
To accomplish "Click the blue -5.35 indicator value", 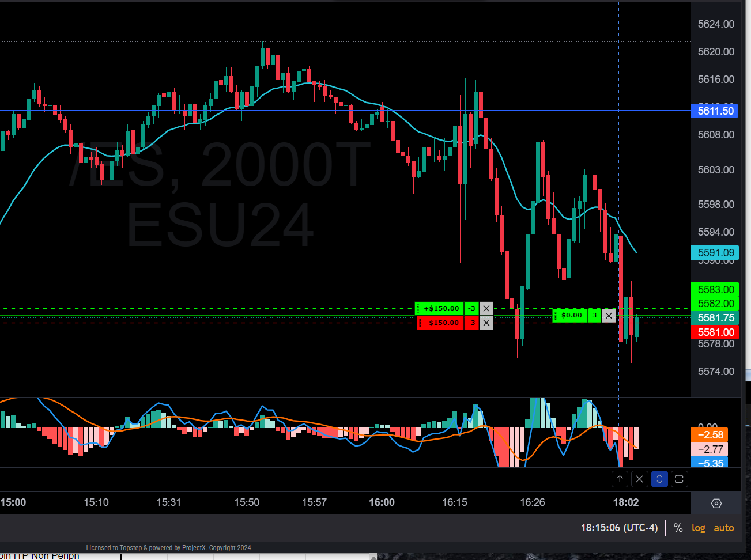I will pyautogui.click(x=710, y=462).
